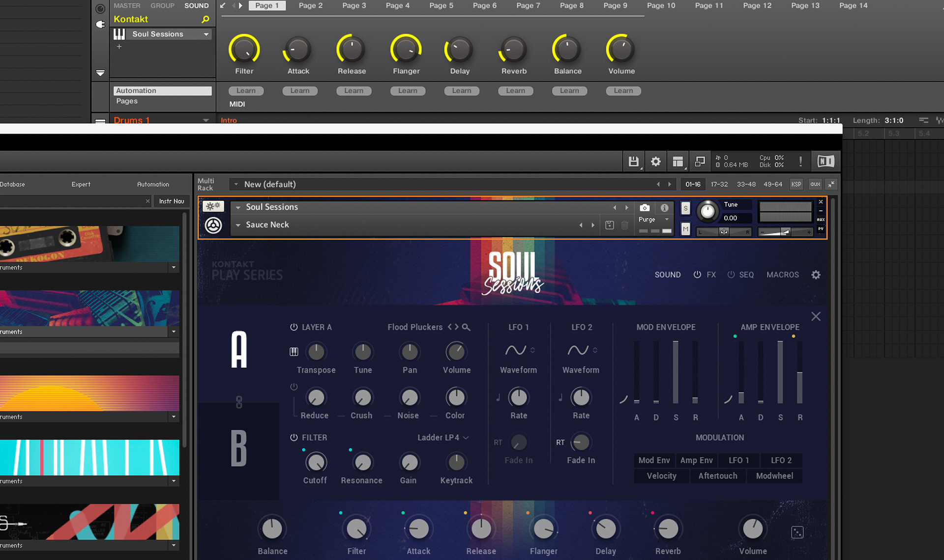The image size is (944, 560).
Task: Open Soul Sessions settings gear
Action: (x=816, y=275)
